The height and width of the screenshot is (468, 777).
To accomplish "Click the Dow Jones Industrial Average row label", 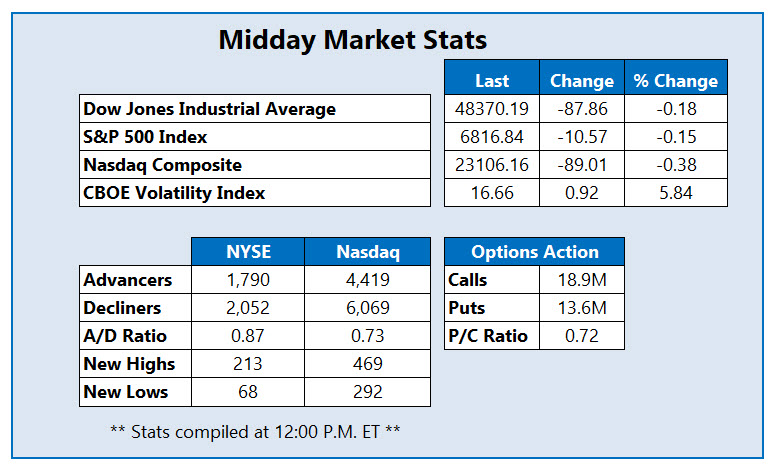I will point(210,108).
